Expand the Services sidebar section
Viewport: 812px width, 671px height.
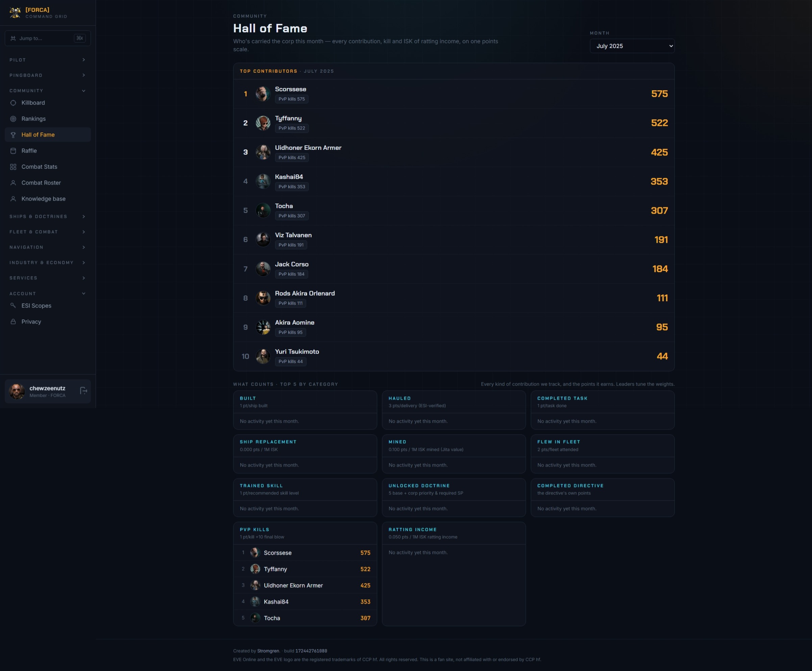(48, 278)
